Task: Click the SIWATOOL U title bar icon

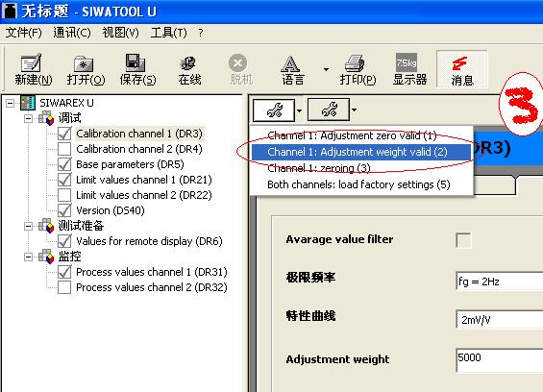Action: (x=10, y=11)
